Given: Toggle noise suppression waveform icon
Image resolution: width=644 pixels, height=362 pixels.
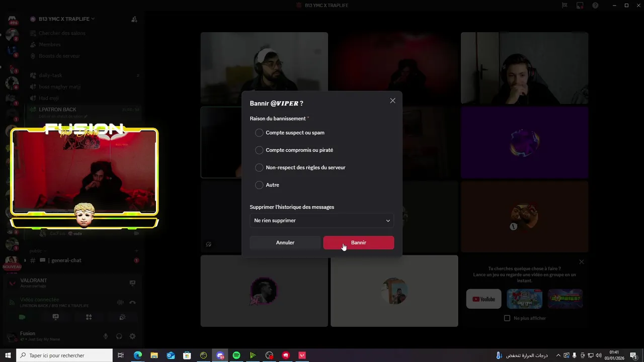Looking at the screenshot, I should coord(120,302).
